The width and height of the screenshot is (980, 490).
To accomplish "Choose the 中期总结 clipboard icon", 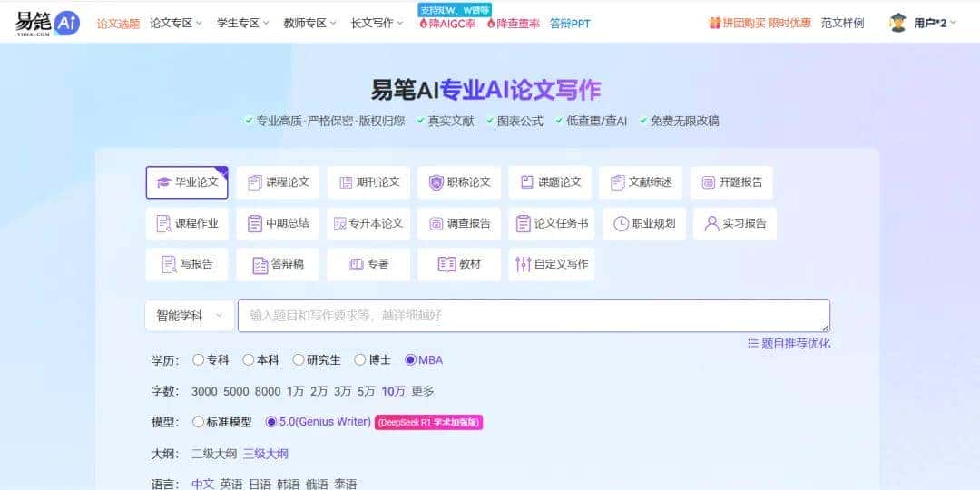I will (254, 224).
